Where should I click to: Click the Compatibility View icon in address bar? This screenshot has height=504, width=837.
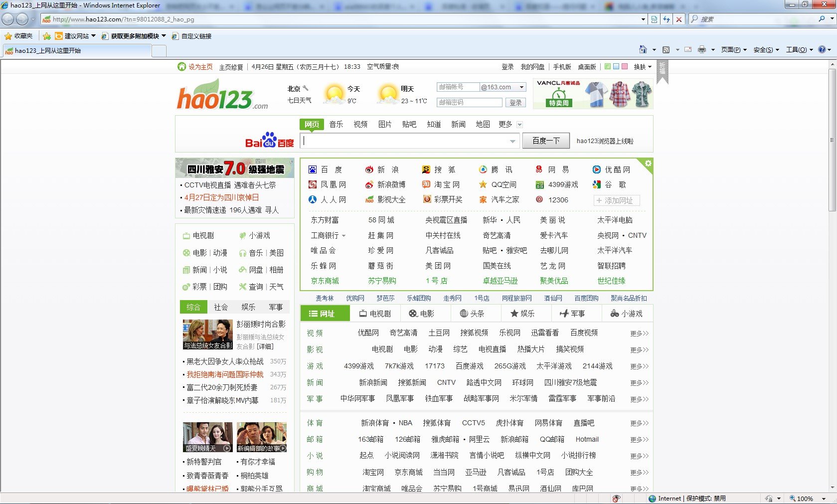[x=655, y=19]
